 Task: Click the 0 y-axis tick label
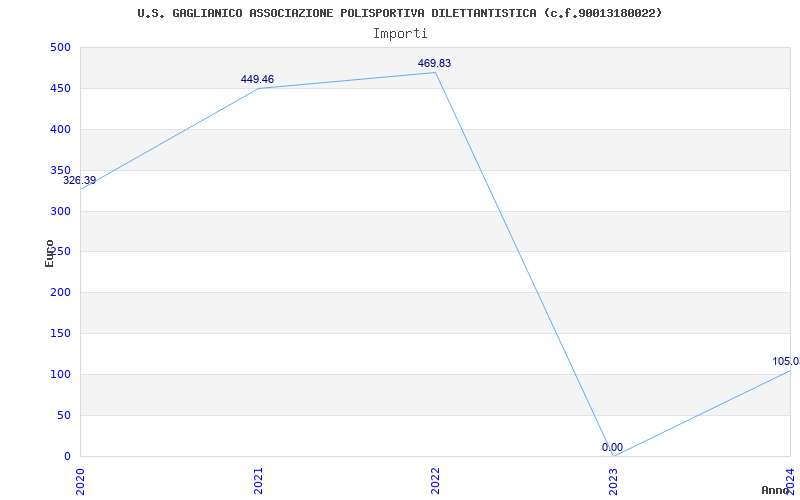click(x=67, y=456)
